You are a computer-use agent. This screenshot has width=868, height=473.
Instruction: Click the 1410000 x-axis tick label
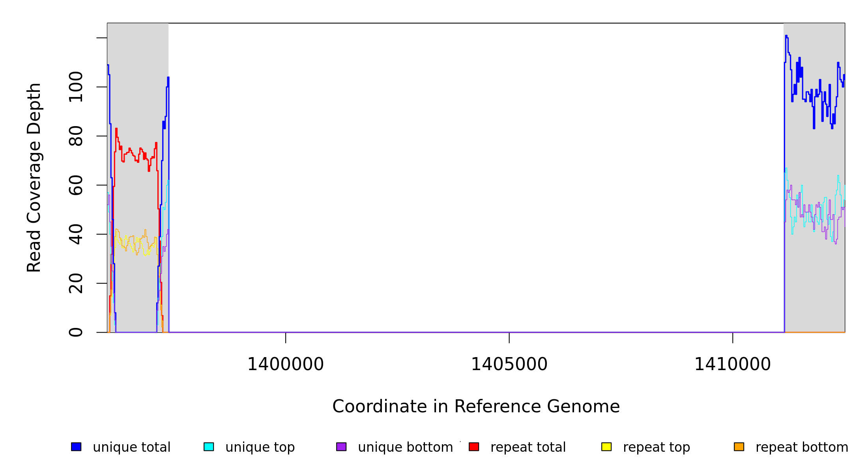[x=732, y=364]
